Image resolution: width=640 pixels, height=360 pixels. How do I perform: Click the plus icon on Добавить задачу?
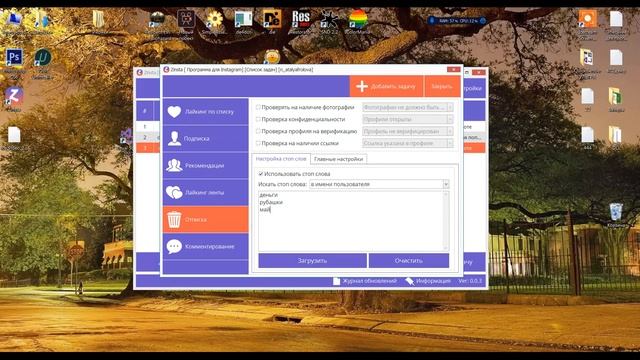(x=362, y=87)
